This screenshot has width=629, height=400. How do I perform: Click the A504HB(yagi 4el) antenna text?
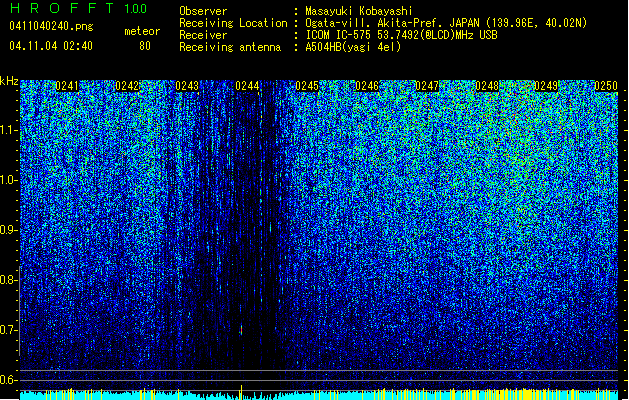353,47
